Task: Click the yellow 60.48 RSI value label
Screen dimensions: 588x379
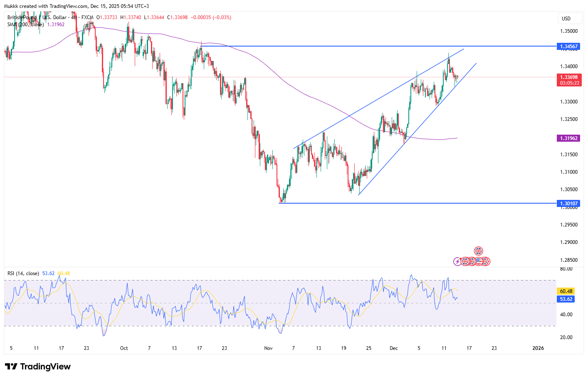Action: click(566, 291)
